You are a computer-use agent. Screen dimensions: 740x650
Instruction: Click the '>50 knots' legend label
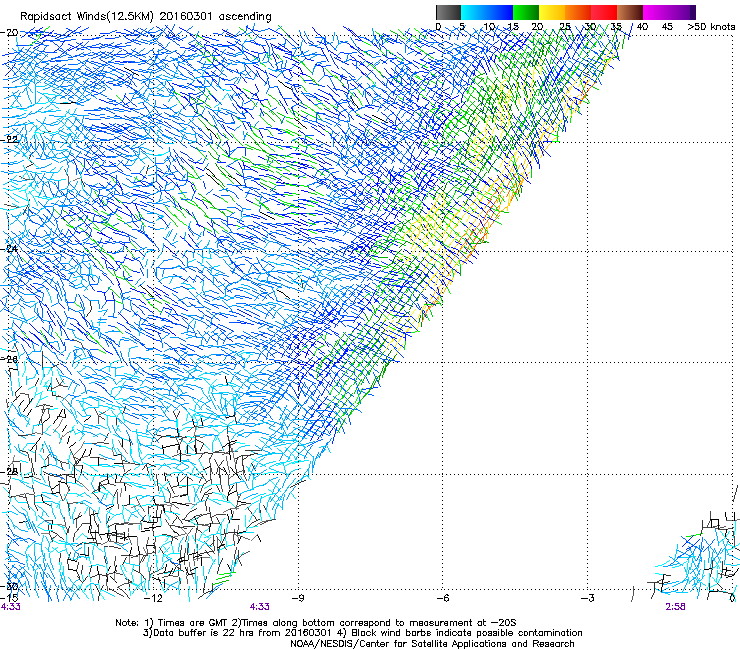711,26
